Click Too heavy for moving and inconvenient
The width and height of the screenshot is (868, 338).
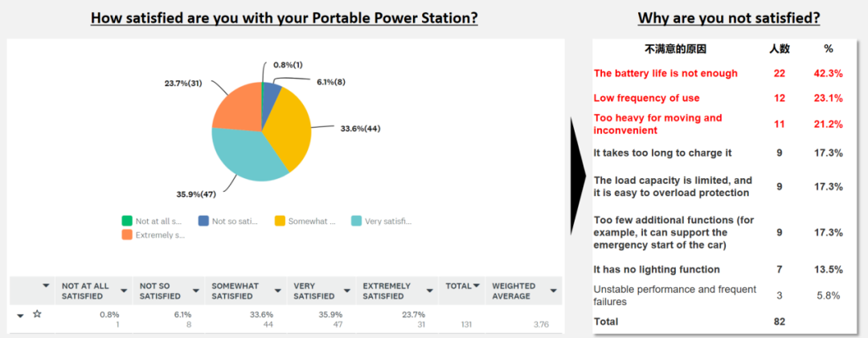[x=657, y=124]
